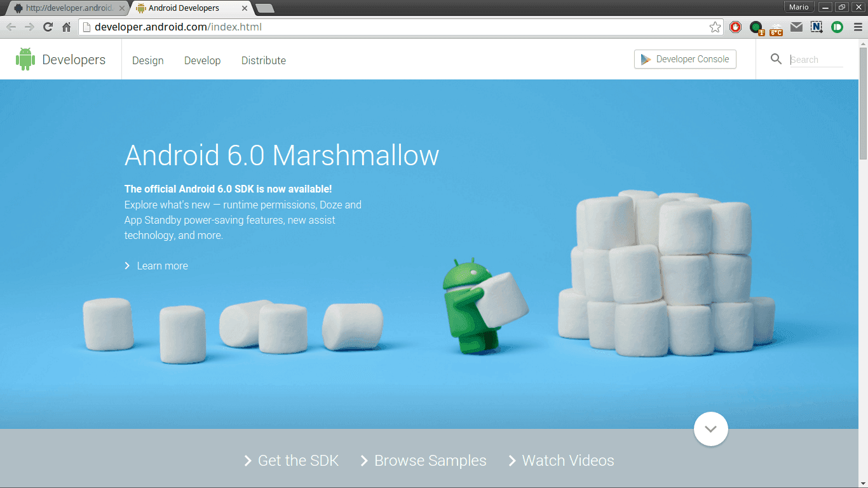
Task: Click the browser forward arrow
Action: click(x=29, y=27)
